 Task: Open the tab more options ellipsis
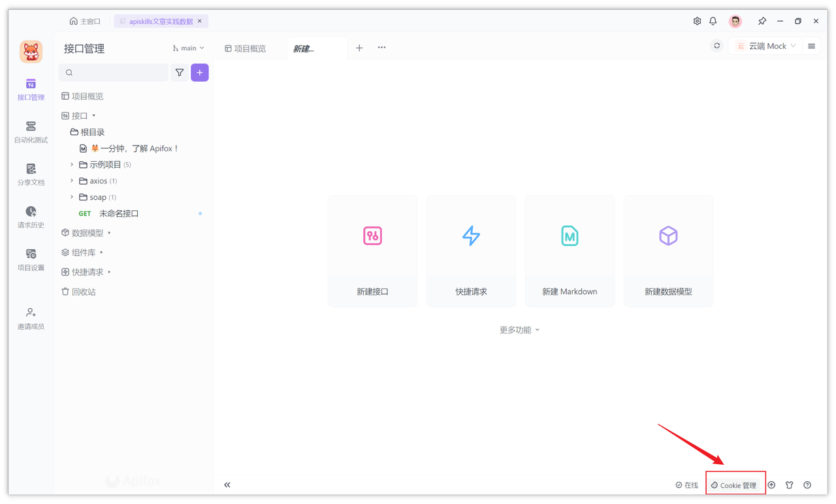click(381, 48)
